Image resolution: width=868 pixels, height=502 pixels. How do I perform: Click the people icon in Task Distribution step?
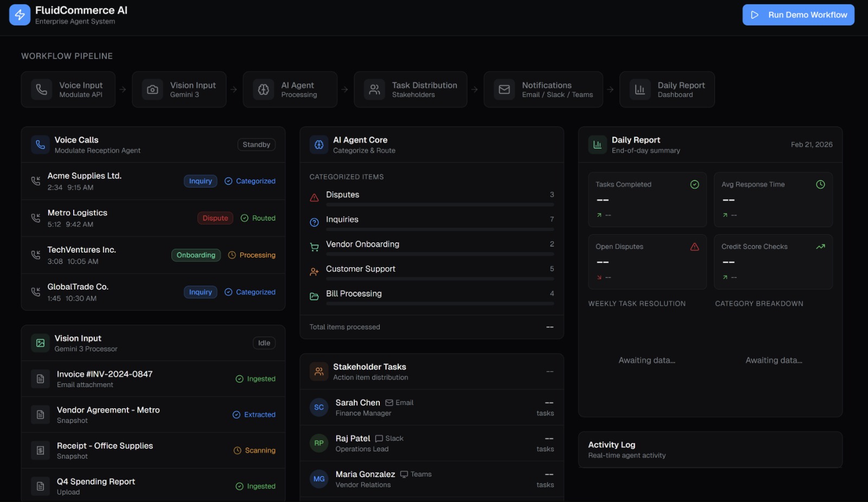click(374, 89)
